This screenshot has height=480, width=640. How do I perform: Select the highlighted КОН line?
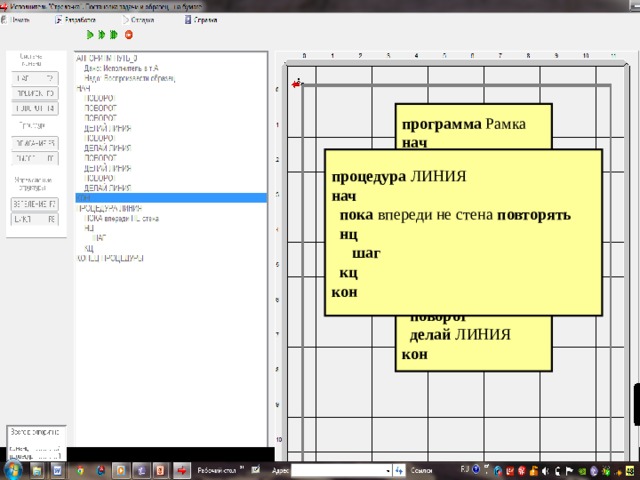click(171, 198)
